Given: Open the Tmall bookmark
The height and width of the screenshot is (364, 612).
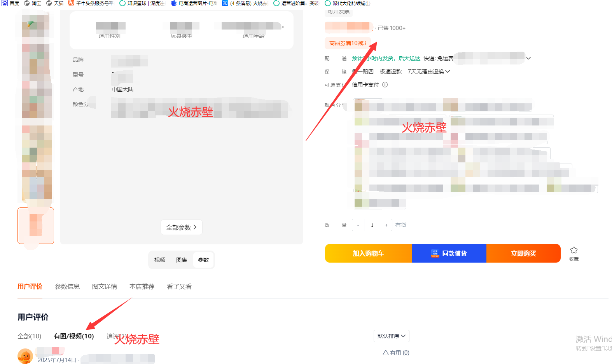Looking at the screenshot, I should coord(55,3).
